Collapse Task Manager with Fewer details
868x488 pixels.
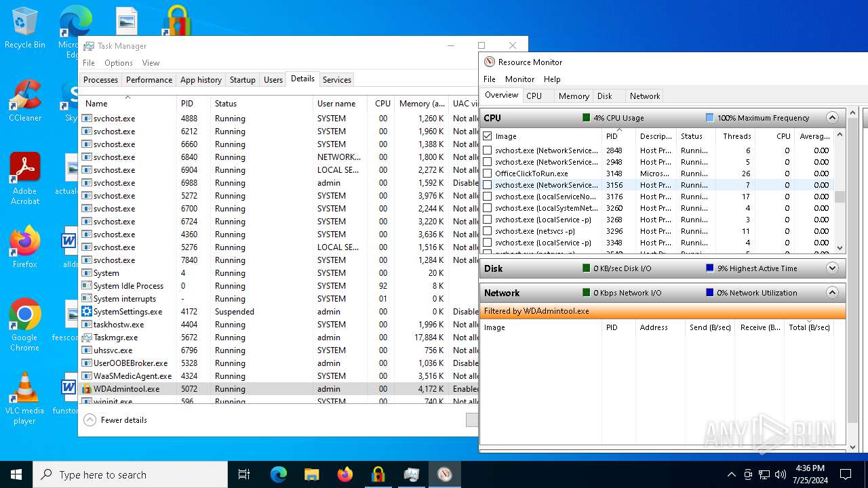click(115, 420)
